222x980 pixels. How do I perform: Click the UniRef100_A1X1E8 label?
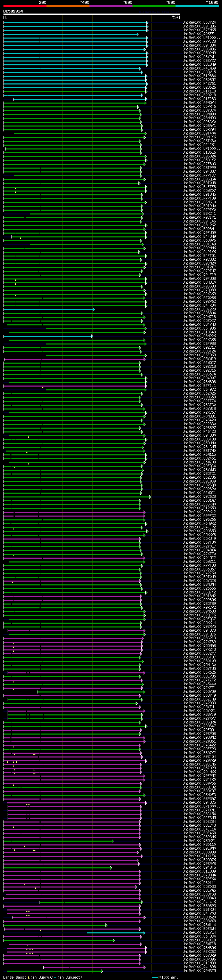[x=199, y=91]
